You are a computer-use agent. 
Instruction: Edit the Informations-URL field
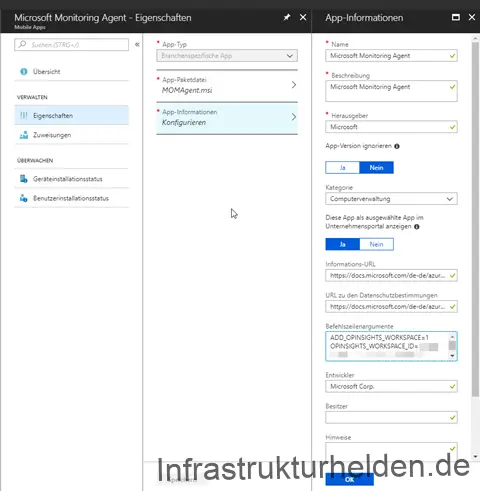(x=391, y=276)
